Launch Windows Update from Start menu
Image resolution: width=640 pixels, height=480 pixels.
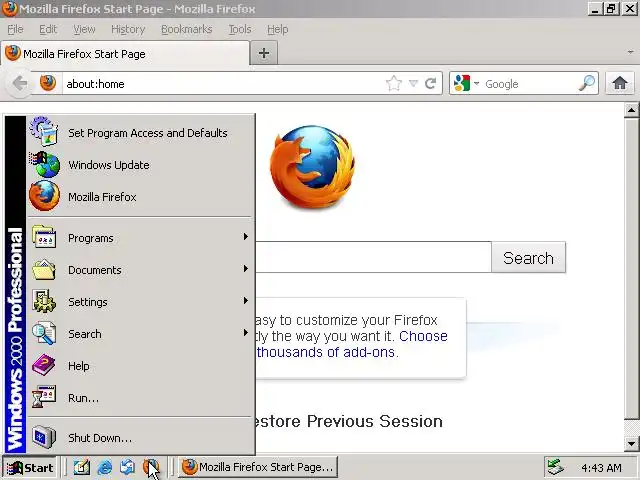click(x=141, y=165)
